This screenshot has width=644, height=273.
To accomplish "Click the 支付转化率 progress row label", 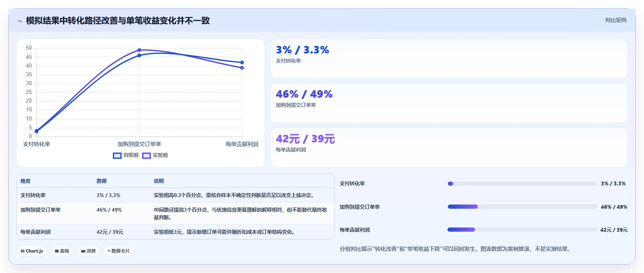I will coord(352,184).
